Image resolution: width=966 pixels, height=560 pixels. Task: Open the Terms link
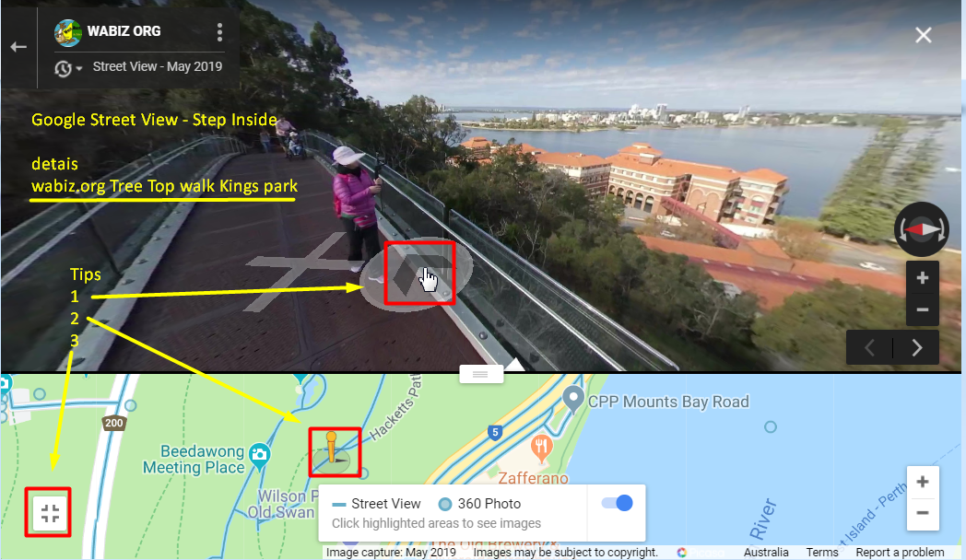[x=822, y=552]
